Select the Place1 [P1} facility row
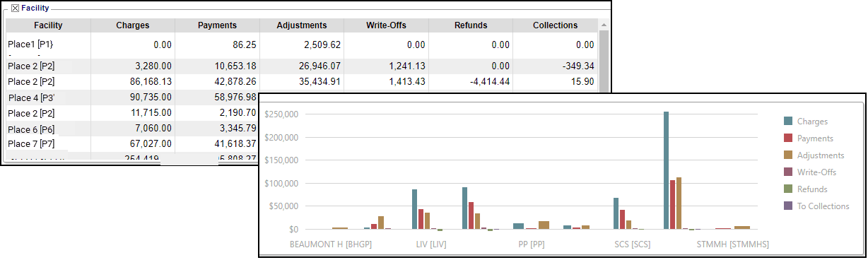Viewport: 868px width, 260px height. point(302,45)
